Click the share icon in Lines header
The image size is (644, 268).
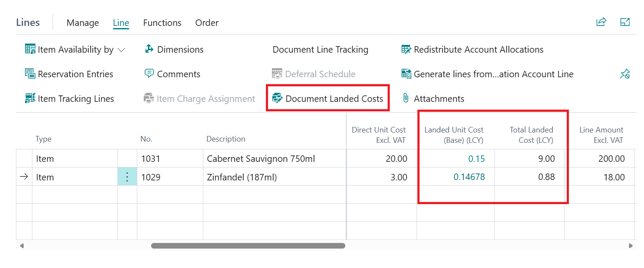point(601,22)
